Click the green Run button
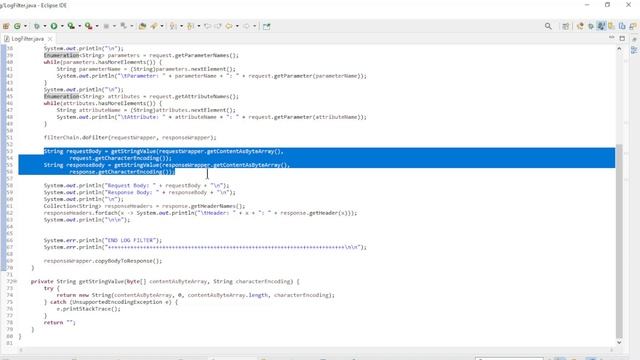Viewport: 640px width, 360px height. pyautogui.click(x=54, y=26)
